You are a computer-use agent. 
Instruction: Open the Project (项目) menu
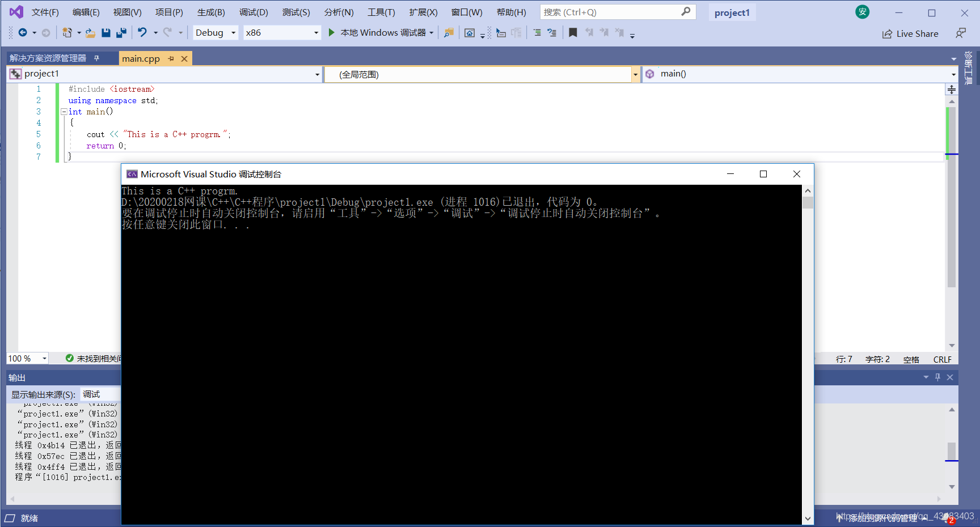(169, 12)
